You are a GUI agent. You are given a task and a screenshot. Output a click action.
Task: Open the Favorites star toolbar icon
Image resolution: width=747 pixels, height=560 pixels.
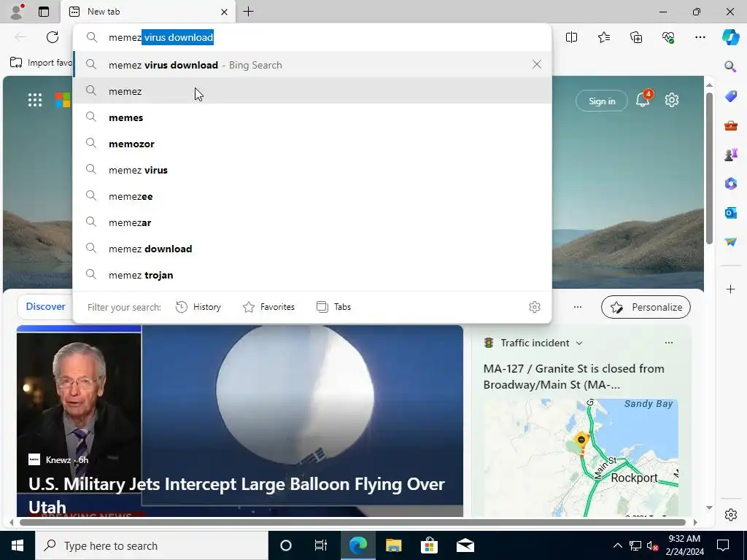point(603,37)
